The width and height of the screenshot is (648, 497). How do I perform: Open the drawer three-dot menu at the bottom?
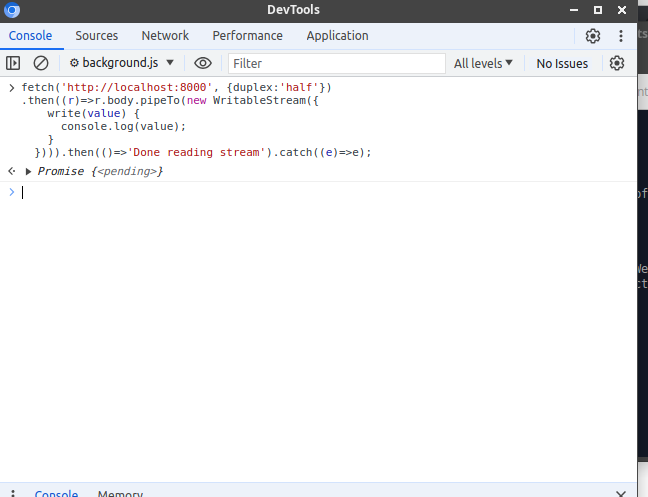13,493
